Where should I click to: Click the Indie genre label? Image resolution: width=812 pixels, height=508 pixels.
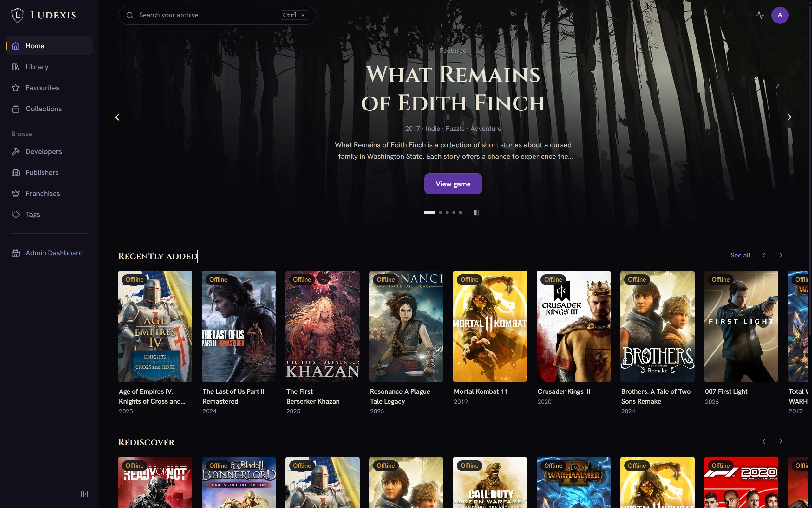[433, 129]
